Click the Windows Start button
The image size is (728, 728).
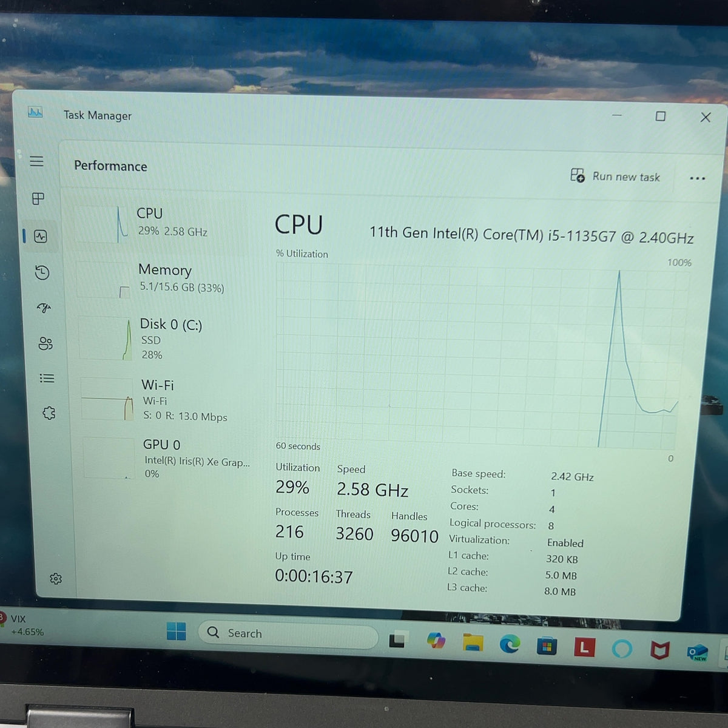click(177, 632)
